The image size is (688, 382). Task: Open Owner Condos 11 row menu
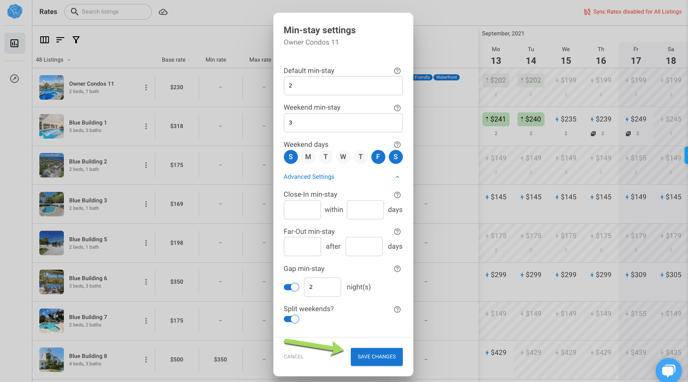tap(146, 87)
